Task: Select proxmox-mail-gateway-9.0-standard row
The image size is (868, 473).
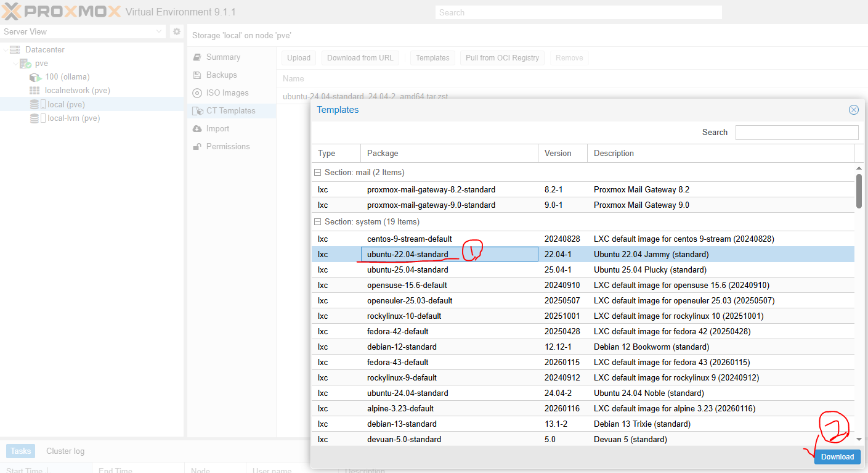Action: click(x=583, y=205)
